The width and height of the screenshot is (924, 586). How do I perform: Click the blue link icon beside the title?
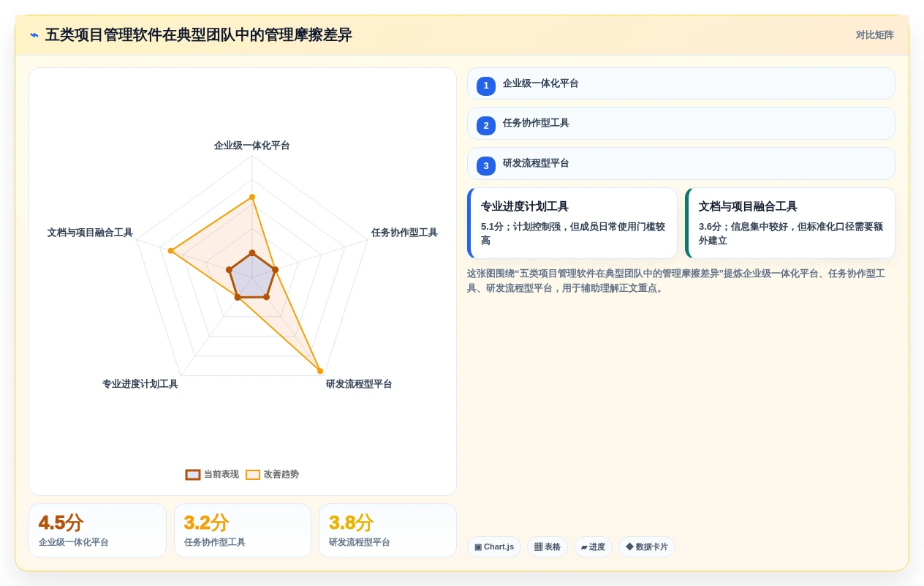pos(34,35)
